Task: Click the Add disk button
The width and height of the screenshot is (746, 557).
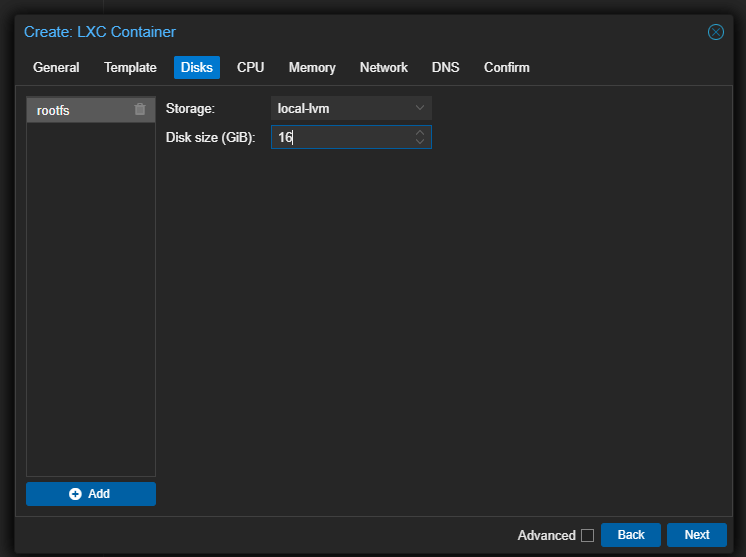Action: 91,494
